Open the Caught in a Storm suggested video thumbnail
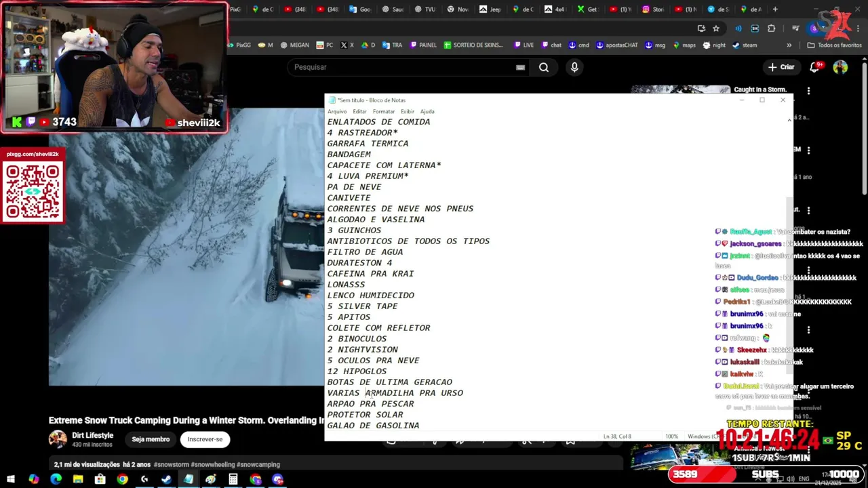 (x=680, y=89)
